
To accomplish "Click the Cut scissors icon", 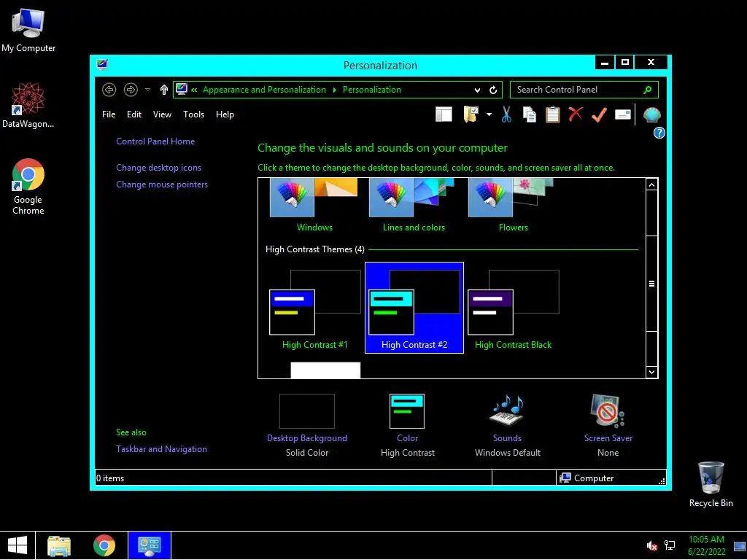I will 506,114.
